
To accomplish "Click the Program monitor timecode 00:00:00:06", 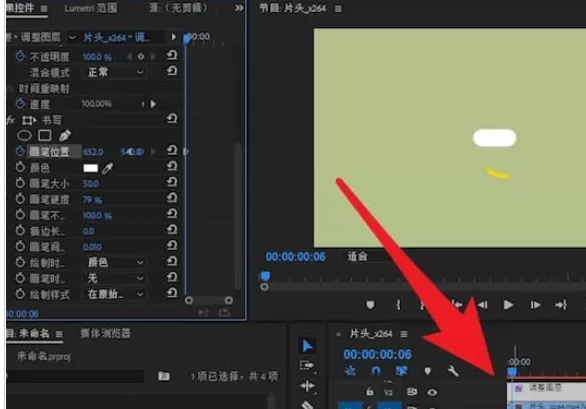I will [295, 256].
